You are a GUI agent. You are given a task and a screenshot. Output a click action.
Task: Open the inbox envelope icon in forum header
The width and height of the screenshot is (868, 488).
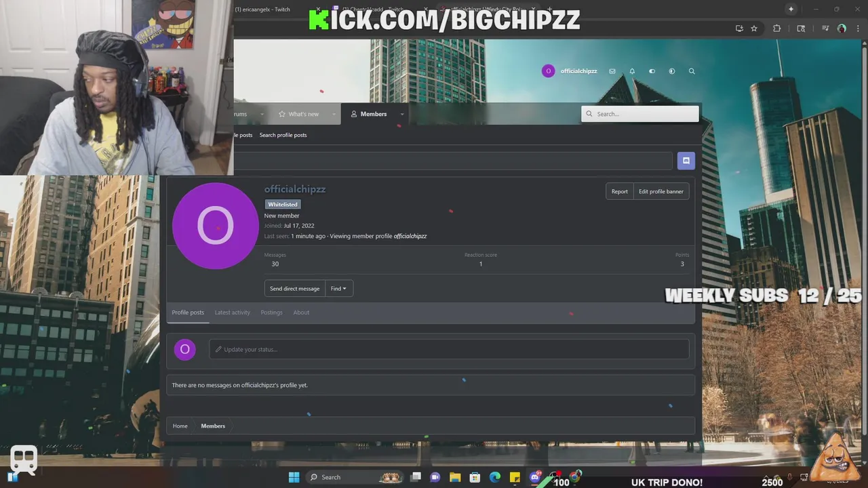tap(612, 71)
